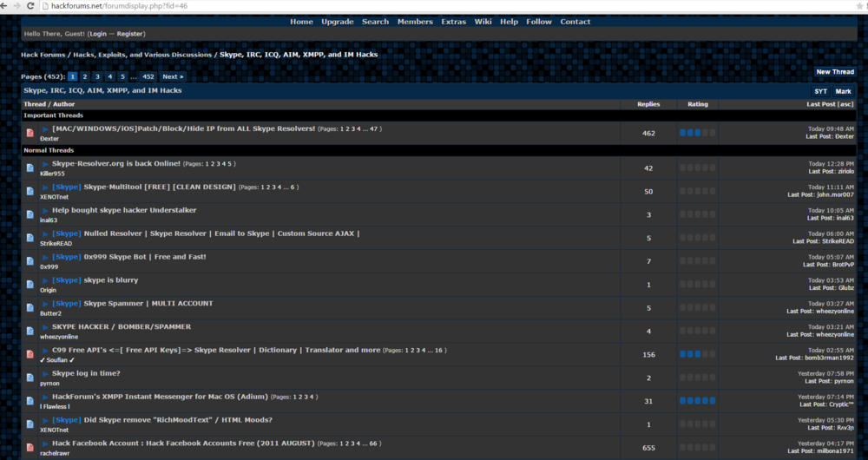Image resolution: width=868 pixels, height=460 pixels.
Task: Click the Next » pagination button
Action: (173, 77)
